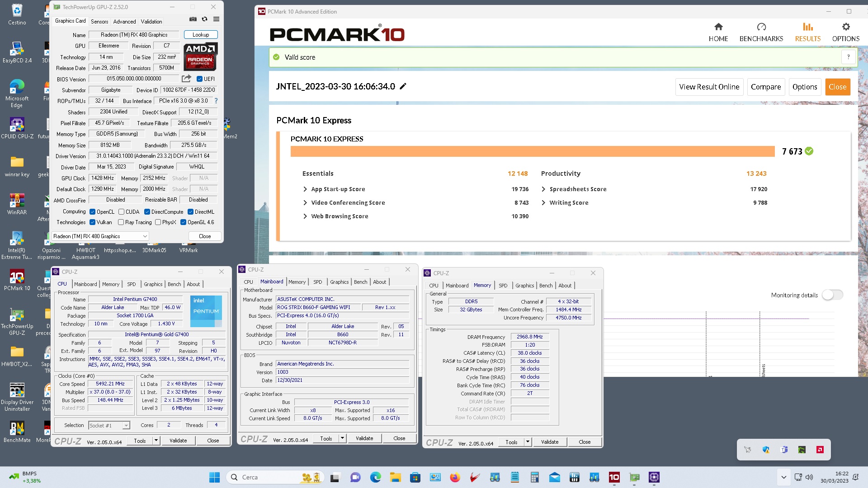Switch to the Sensors tab in GPU-Z
Viewport: 868px width, 488px height.
99,21
